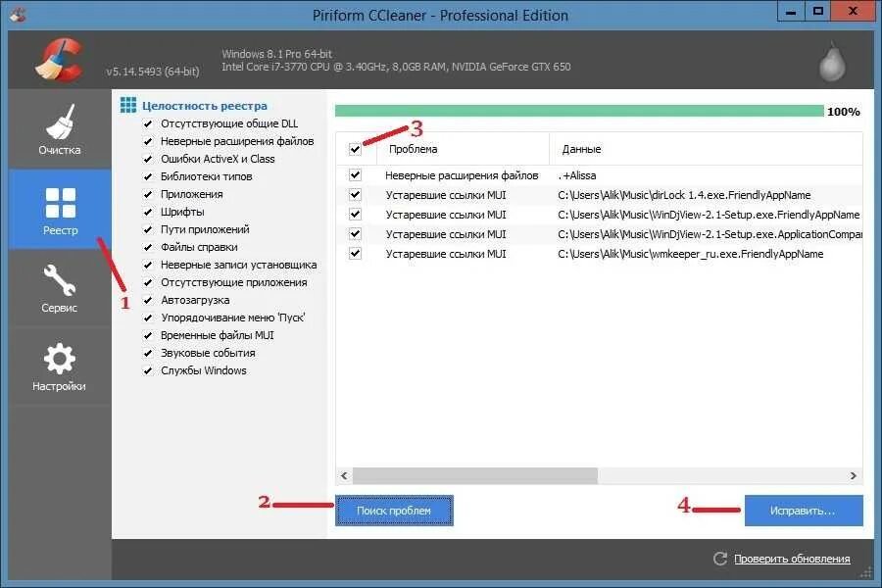Select the .+Alissa data cell
This screenshot has height=588, width=882.
577,175
